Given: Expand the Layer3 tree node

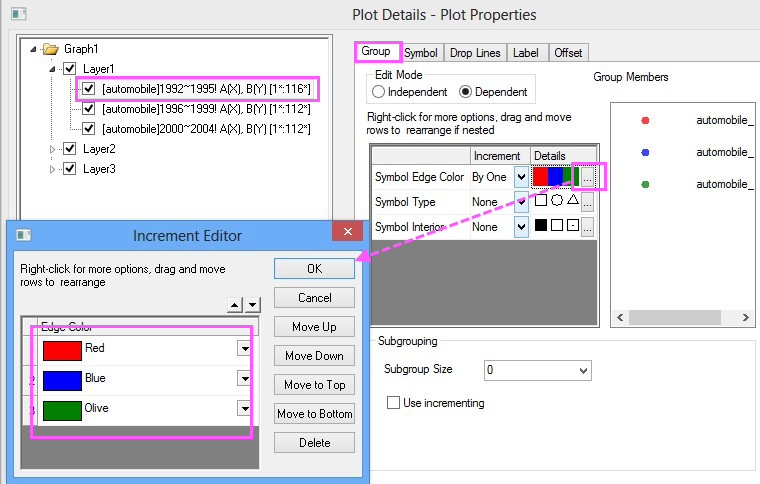Looking at the screenshot, I should 53,169.
